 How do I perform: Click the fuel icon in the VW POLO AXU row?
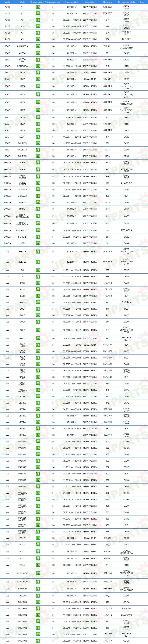(38, 545)
